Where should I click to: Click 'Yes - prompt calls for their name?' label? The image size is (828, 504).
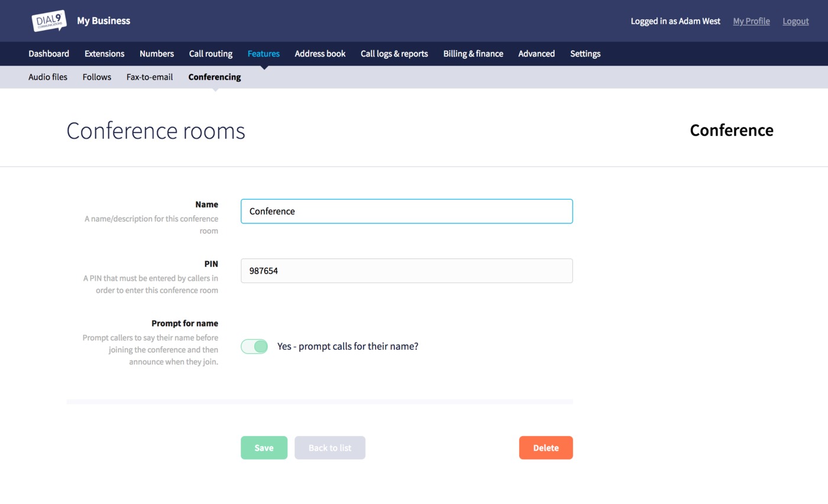(348, 346)
